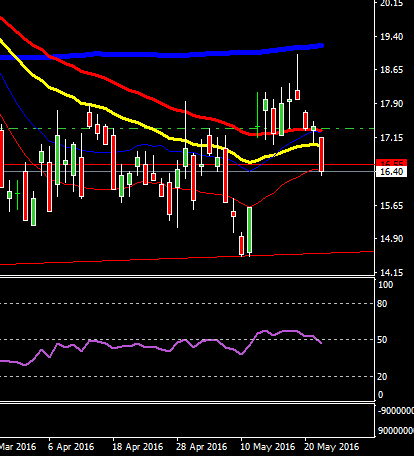
Task: Click the RSI 80 level label
Action: 383,304
